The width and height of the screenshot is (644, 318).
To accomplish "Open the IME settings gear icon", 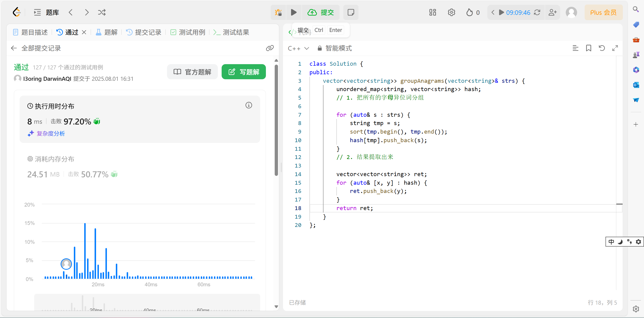I will coord(638,242).
